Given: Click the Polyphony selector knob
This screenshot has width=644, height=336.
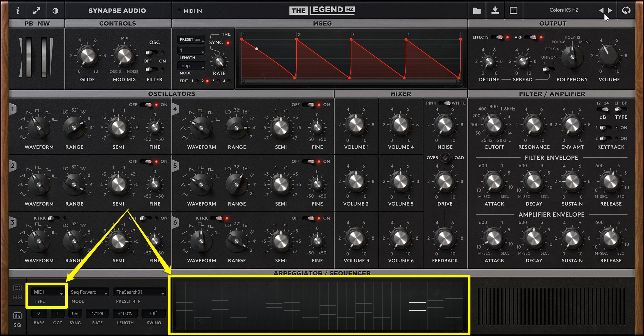Looking at the screenshot, I should click(572, 57).
